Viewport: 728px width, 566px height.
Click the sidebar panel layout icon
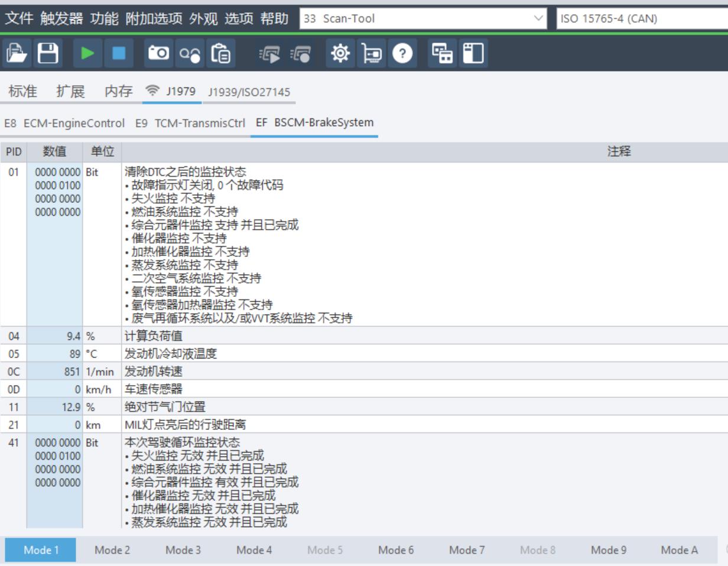[473, 54]
